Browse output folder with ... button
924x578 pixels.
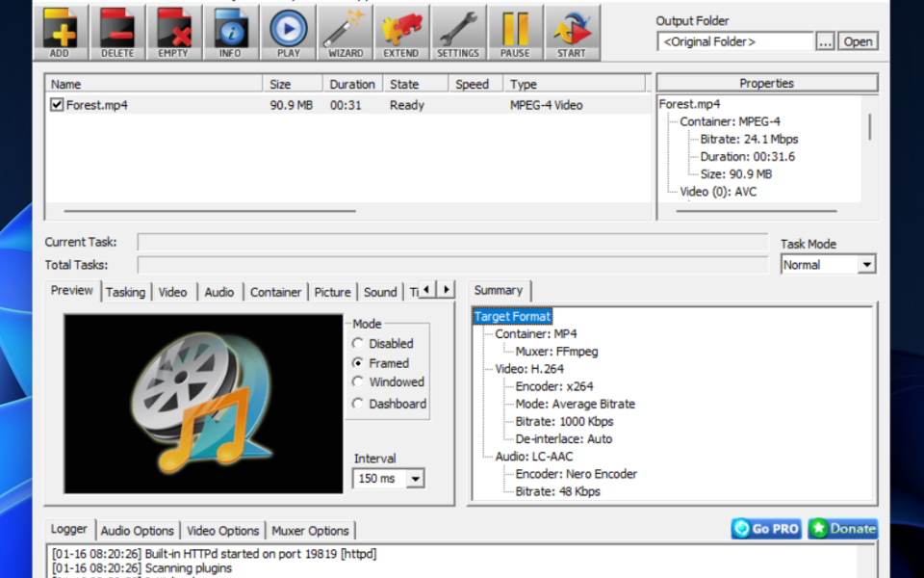tap(825, 41)
